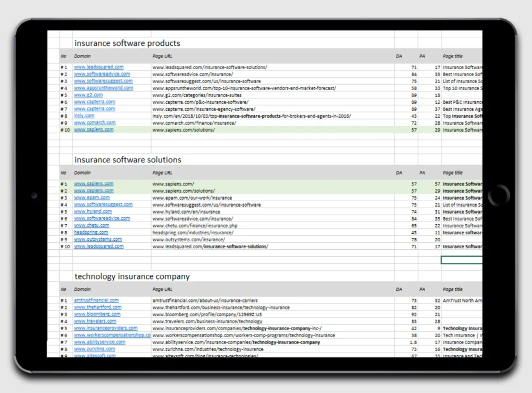Open the www.bloomberg.com domain link
This screenshot has height=393, width=532.
97,314
